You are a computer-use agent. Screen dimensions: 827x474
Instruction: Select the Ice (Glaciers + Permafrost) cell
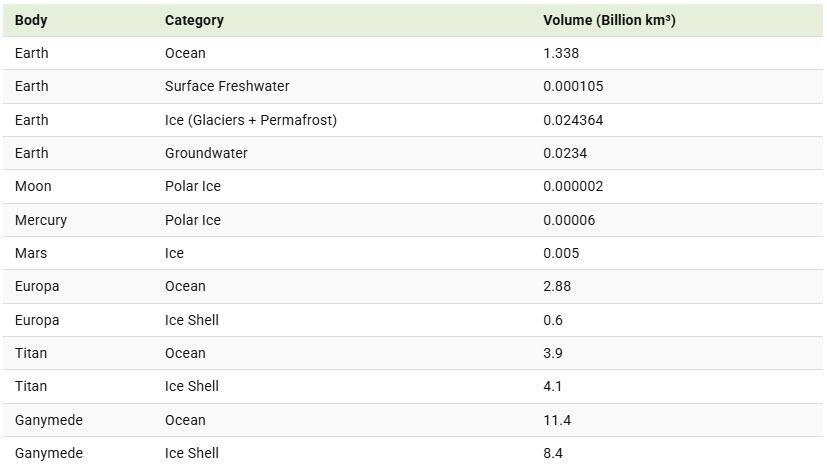(250, 120)
